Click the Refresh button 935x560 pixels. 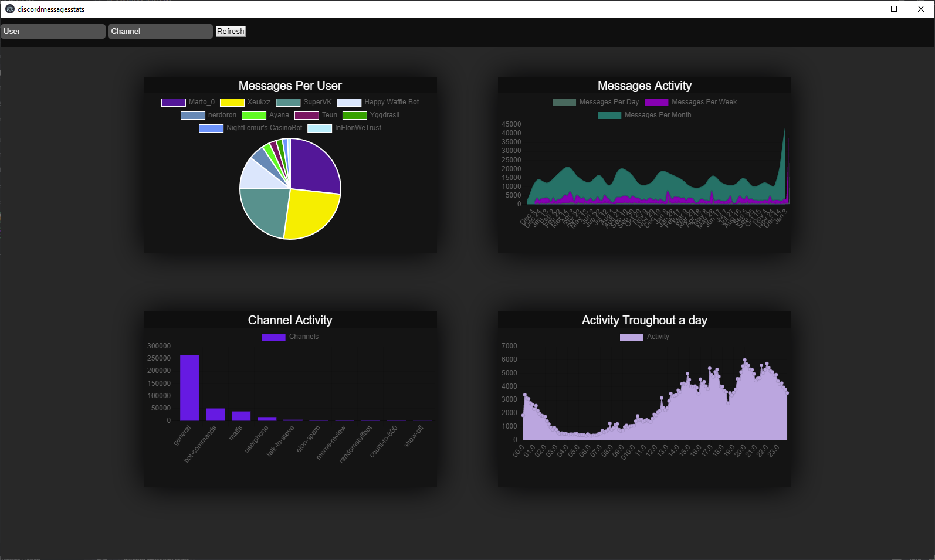pos(231,31)
